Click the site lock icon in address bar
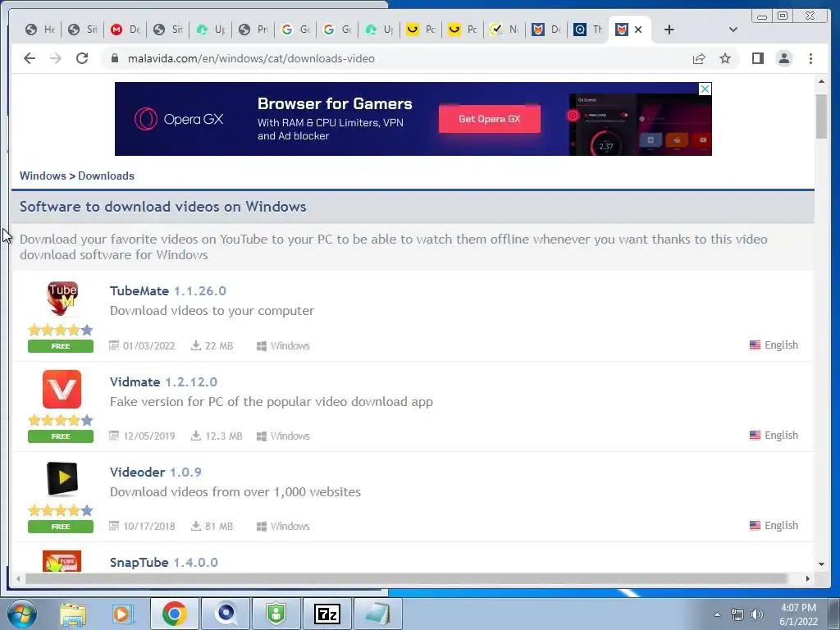 114,58
